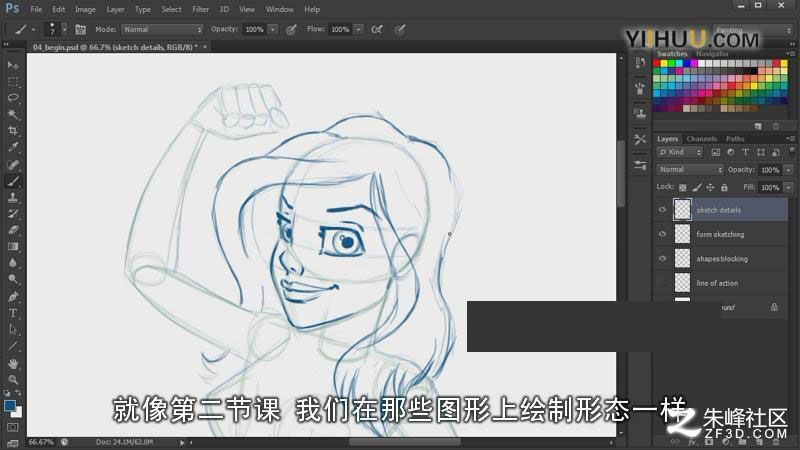Select the sketch details layer thumbnail
The height and width of the screenshot is (450, 800).
(682, 210)
